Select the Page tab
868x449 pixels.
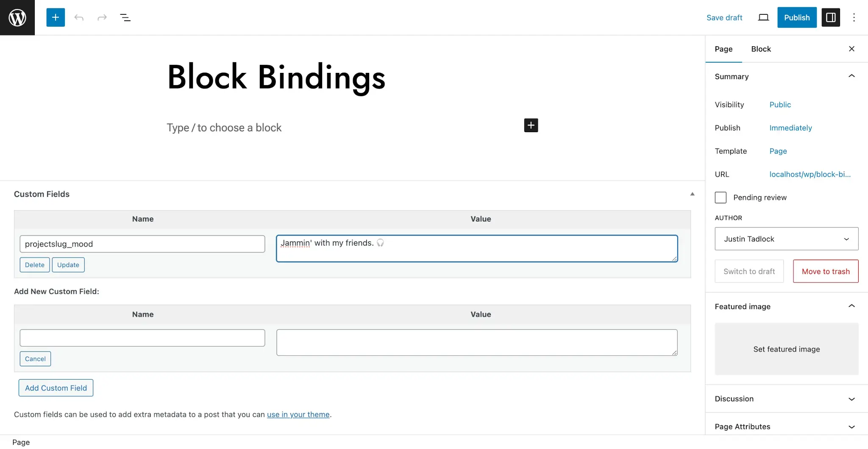[723, 49]
